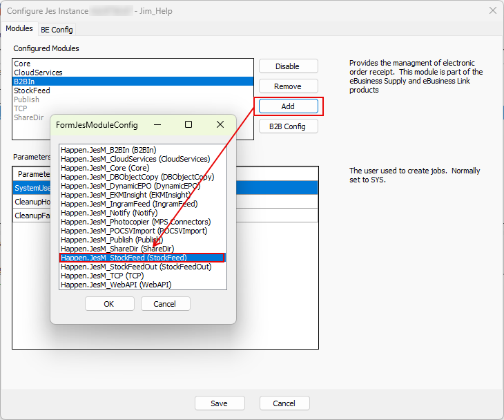Select the CleanupHo parameter row
504x420 pixels.
click(x=32, y=202)
